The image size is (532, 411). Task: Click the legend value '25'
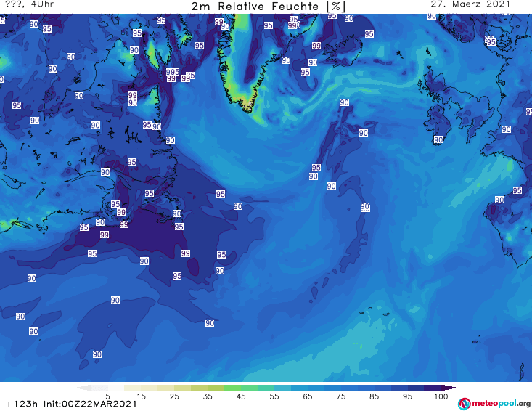174,396
